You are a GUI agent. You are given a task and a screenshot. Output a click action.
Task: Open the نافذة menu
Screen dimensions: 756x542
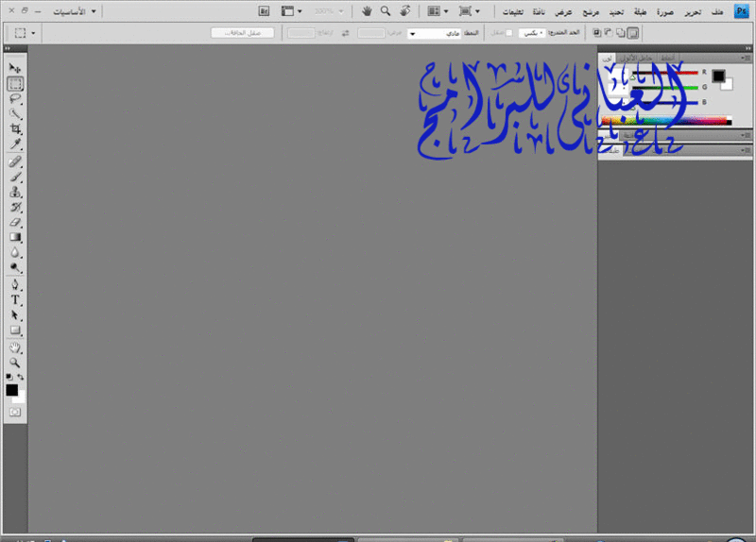(x=539, y=12)
